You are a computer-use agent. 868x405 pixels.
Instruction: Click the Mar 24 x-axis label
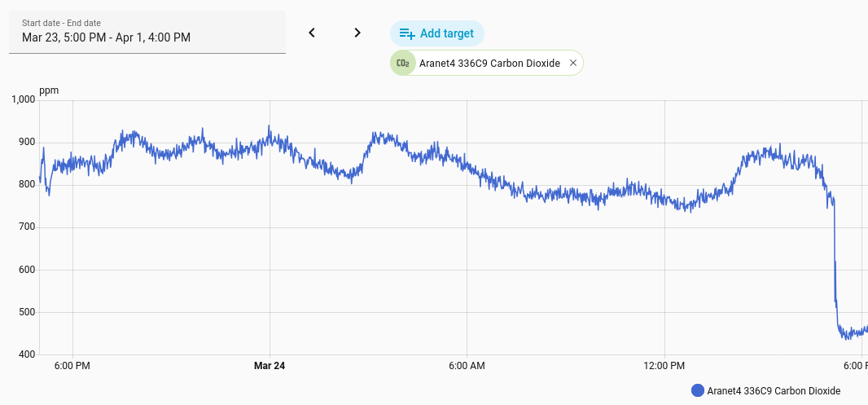[x=270, y=366]
